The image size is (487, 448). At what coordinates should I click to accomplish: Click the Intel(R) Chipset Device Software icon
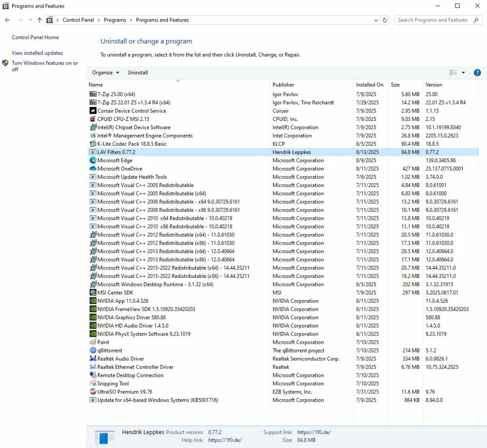point(92,127)
